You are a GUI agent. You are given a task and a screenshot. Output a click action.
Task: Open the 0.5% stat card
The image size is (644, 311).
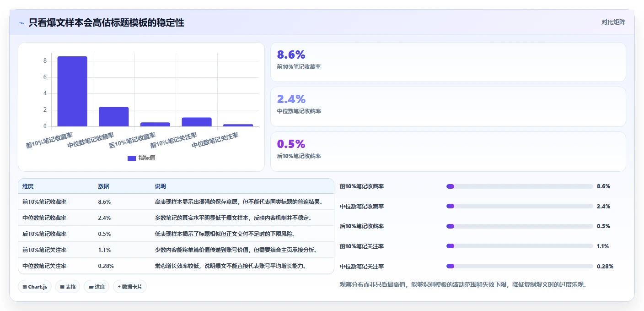[x=448, y=152]
